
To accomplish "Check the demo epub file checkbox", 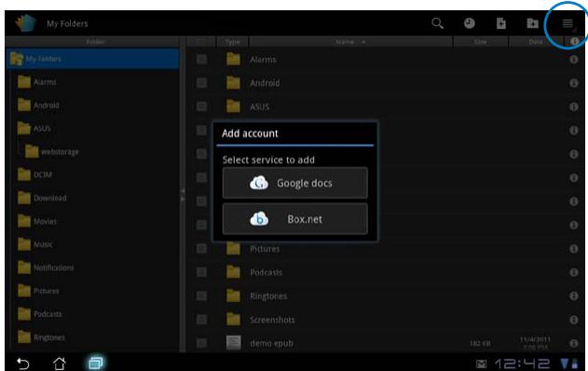I will point(202,343).
